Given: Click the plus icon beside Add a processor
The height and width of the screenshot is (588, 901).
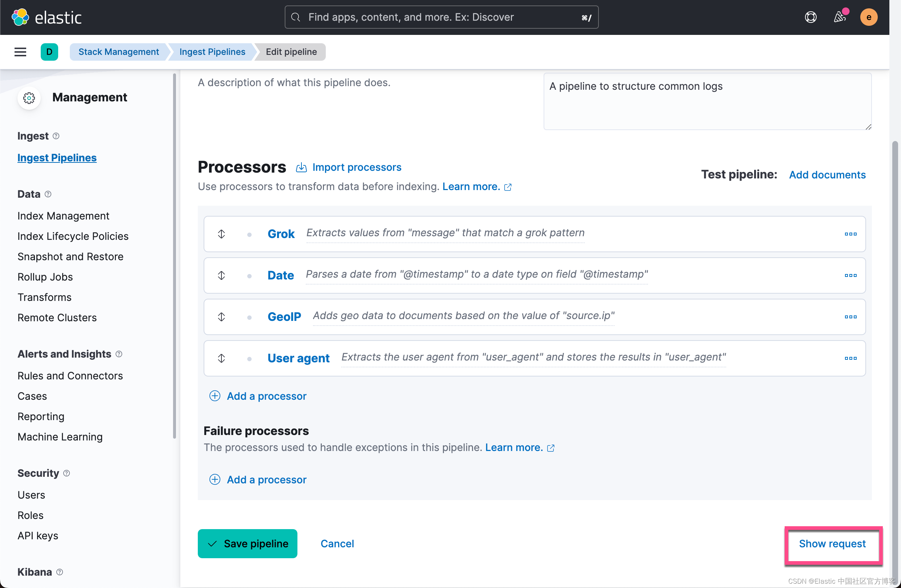Looking at the screenshot, I should [215, 396].
